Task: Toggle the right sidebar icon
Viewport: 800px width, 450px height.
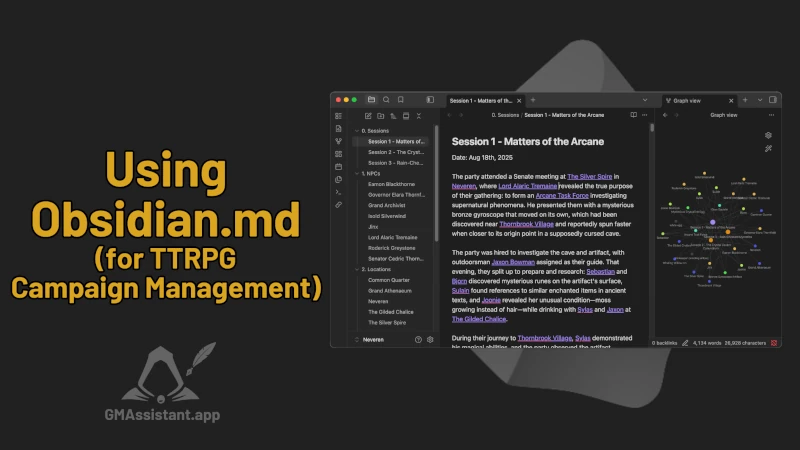Action: coord(773,100)
